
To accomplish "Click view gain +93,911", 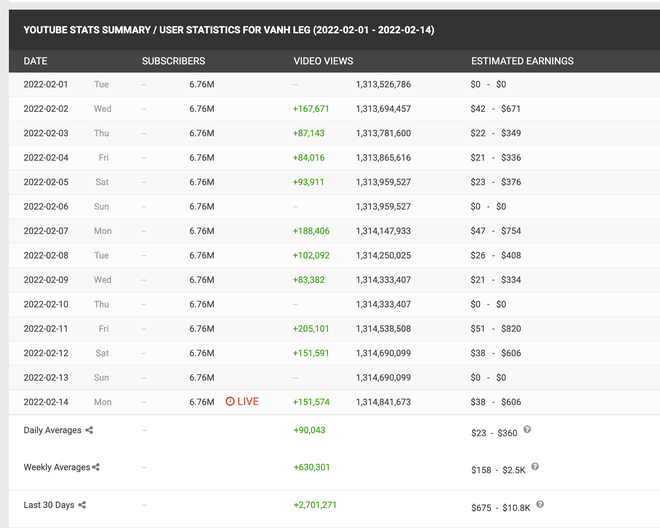I will (309, 182).
